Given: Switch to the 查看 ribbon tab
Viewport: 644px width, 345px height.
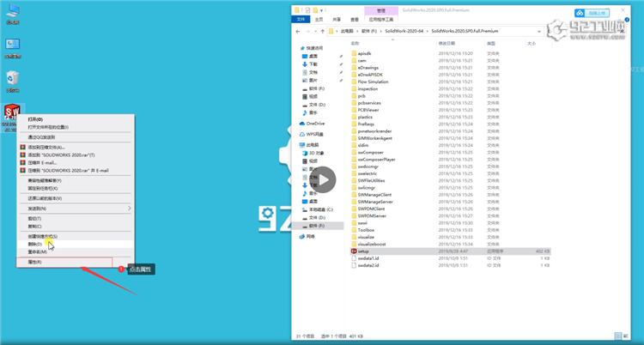Looking at the screenshot, I should click(354, 19).
